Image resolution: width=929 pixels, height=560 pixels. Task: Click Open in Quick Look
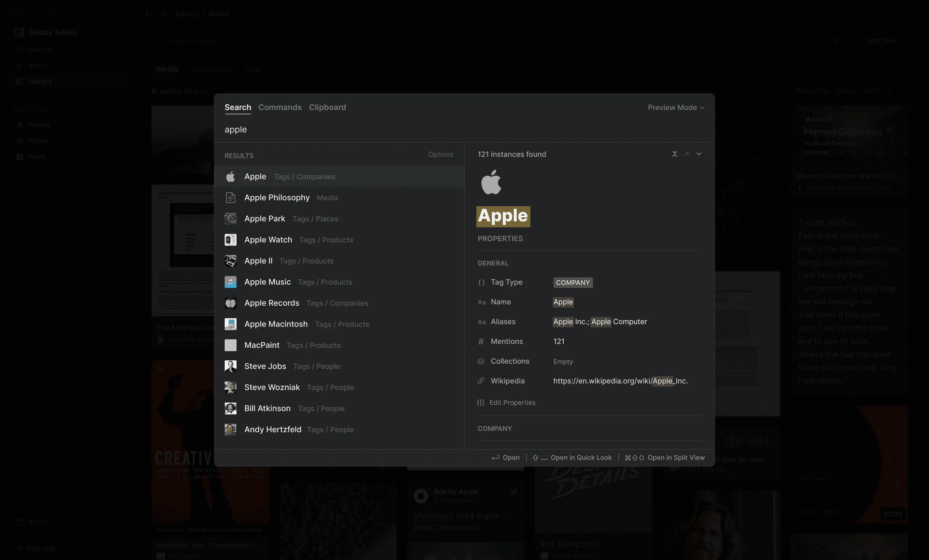[572, 458]
